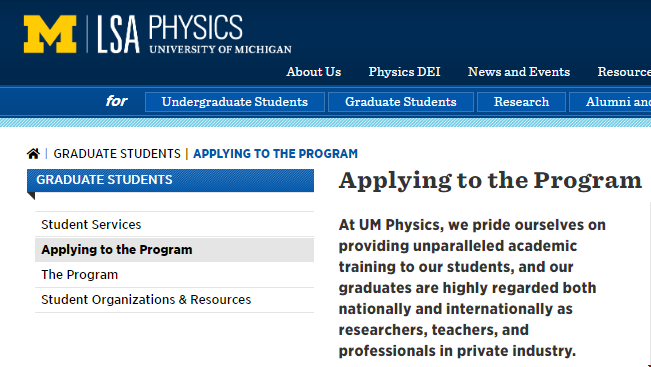Select the Research navigation button
Viewport: 651px width, 367px height.
[521, 102]
